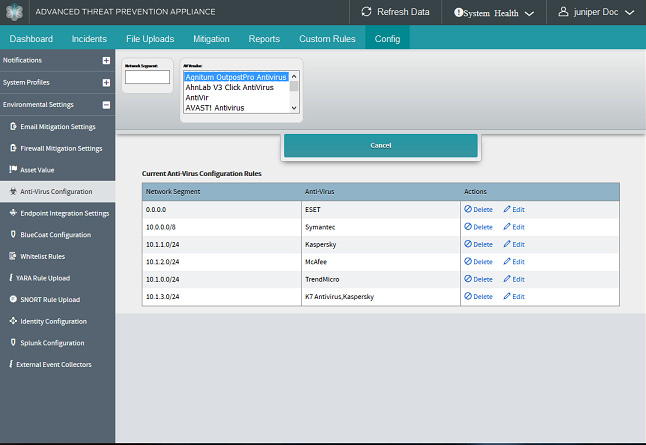Click the Refresh Data button label
This screenshot has height=445, width=646.
coord(403,12)
